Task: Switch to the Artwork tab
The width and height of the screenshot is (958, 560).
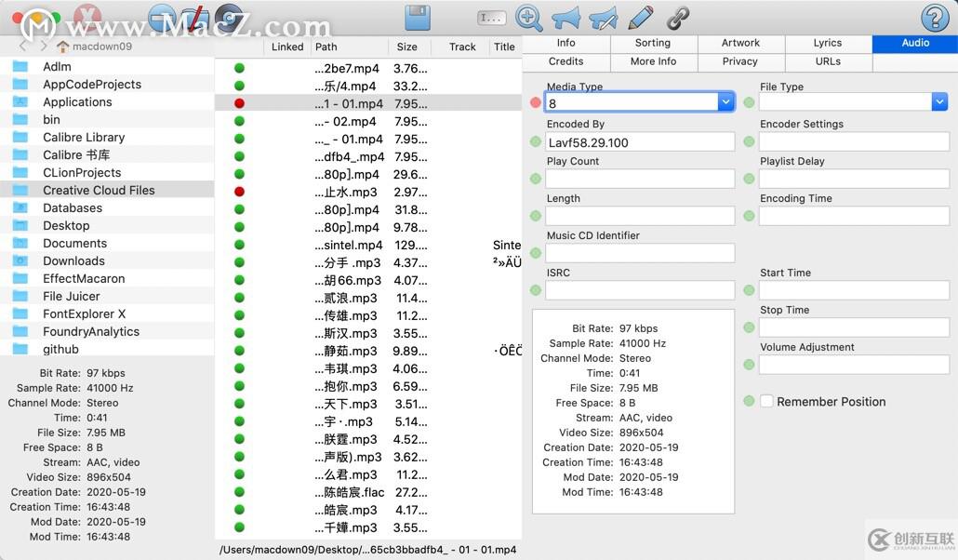Action: [x=740, y=44]
